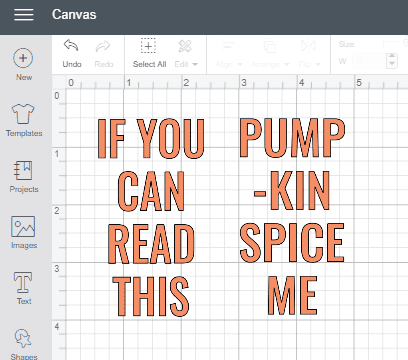Viewport: 408px width, 360px height.
Task: Select the 'IF YOU' text on canvas
Action: tap(151, 138)
